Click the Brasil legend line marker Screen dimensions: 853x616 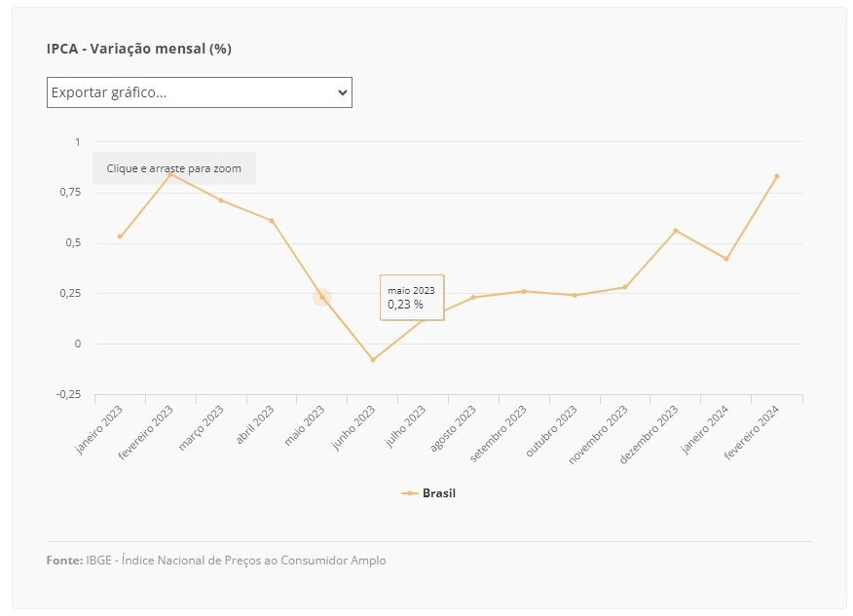coord(409,493)
